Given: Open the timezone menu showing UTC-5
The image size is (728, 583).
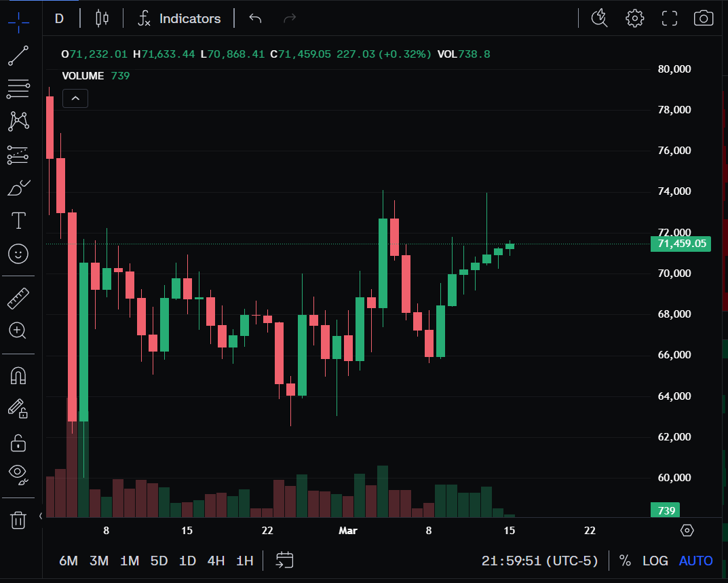Looking at the screenshot, I should [539, 561].
